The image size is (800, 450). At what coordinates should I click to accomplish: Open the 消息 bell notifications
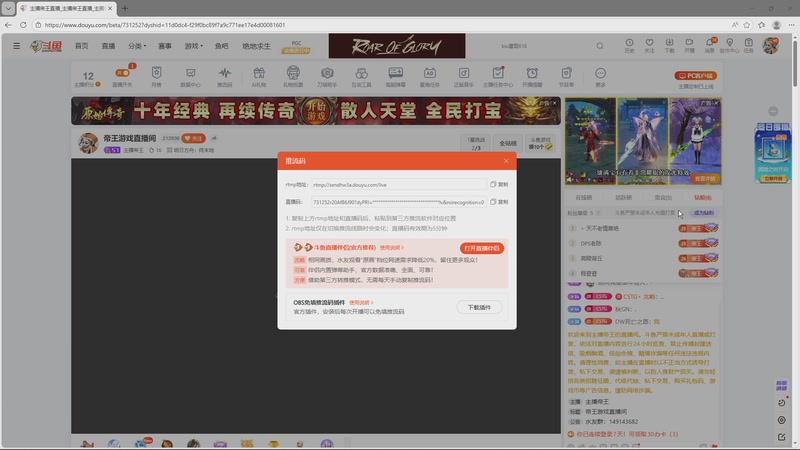[x=710, y=45]
